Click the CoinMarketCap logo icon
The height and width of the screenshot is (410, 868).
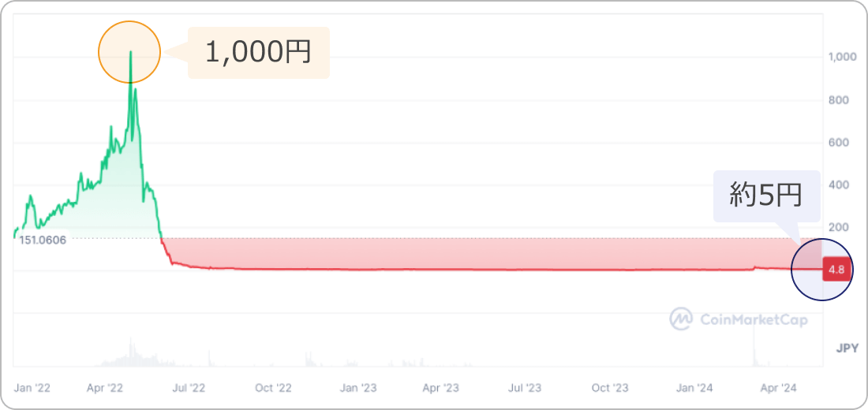click(682, 319)
